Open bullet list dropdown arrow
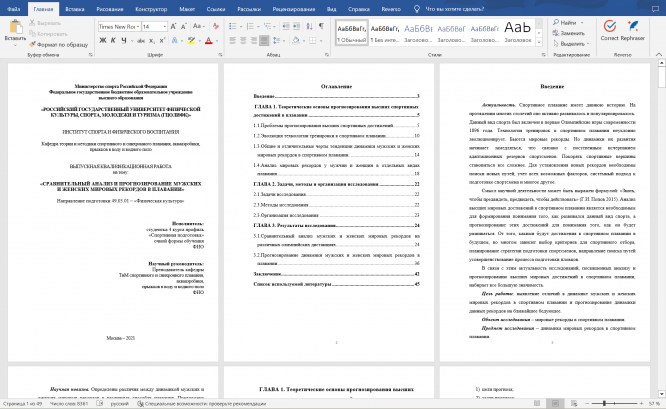This screenshot has width=666, height=409. point(241,27)
